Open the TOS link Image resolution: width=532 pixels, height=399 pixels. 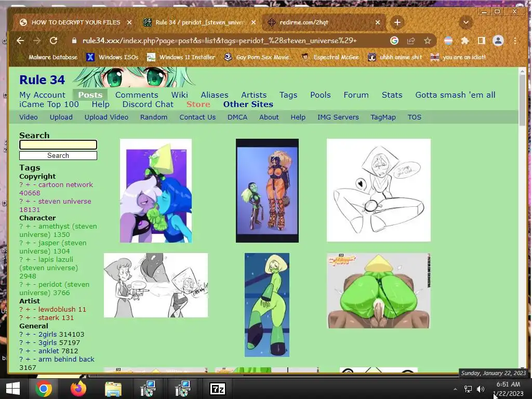(x=414, y=117)
